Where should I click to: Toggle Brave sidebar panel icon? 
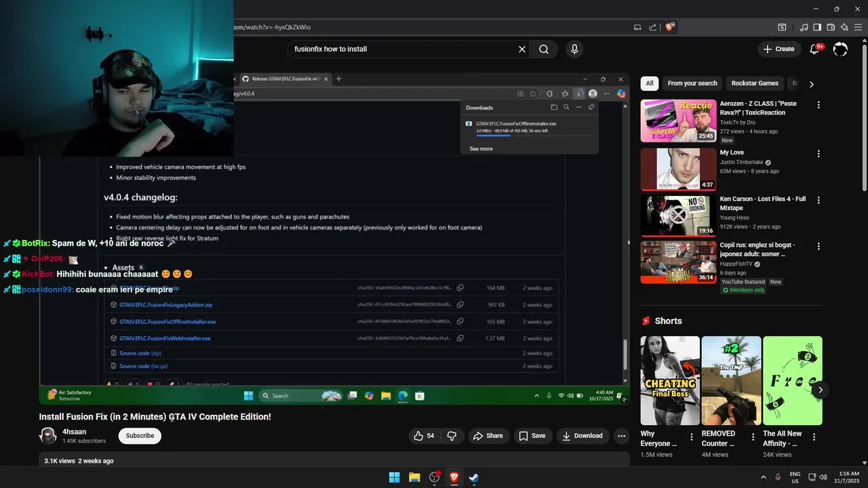[817, 27]
